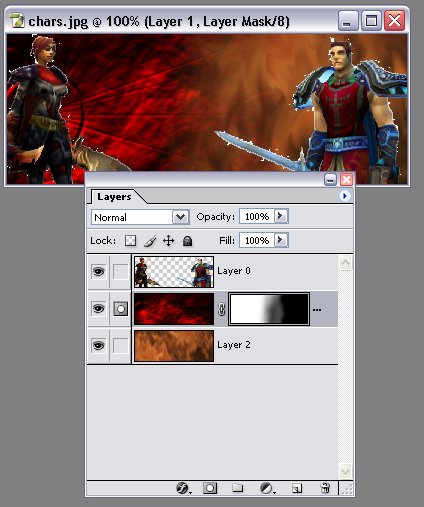Click the add layer mask icon
This screenshot has height=507, width=424.
point(210,488)
